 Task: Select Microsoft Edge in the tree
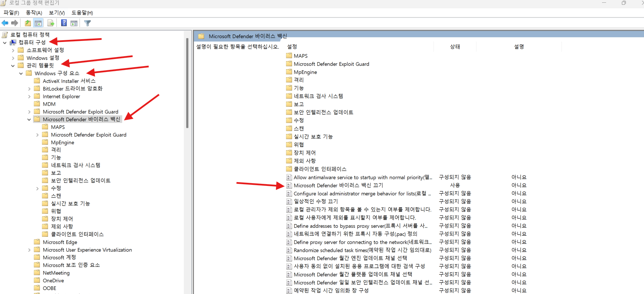(60, 242)
